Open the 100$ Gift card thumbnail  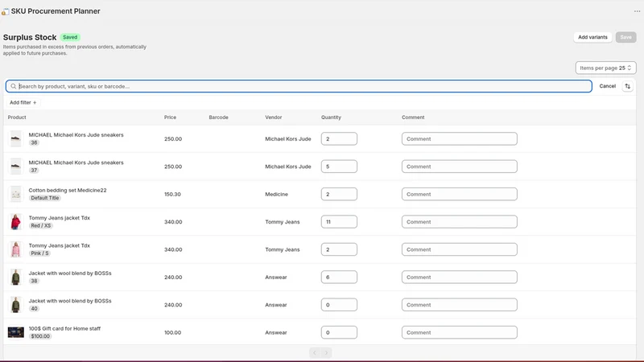coord(15,332)
